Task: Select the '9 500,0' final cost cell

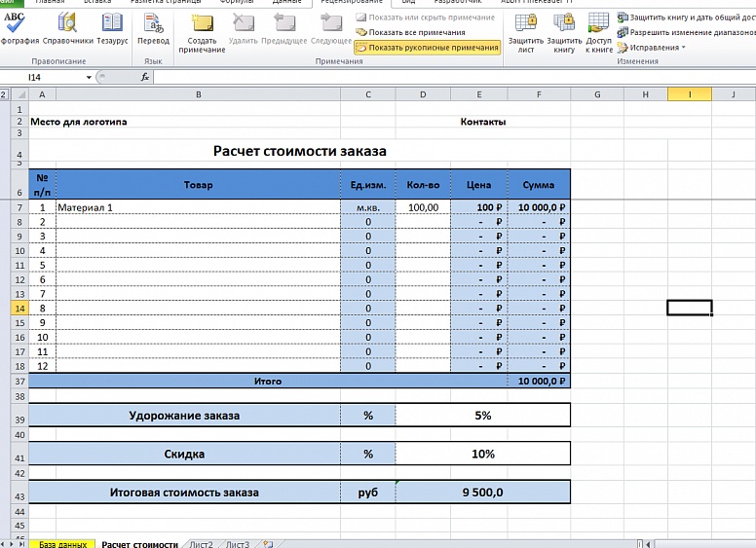Action: click(x=482, y=493)
